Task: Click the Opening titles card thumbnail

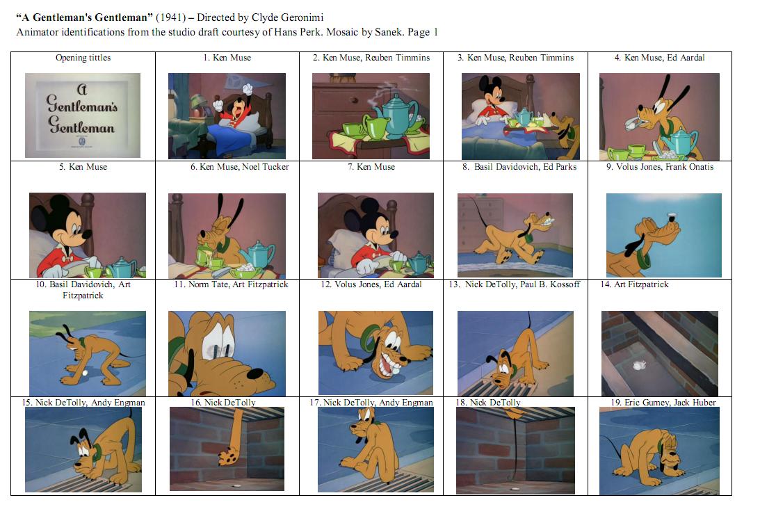Action: coord(83,115)
